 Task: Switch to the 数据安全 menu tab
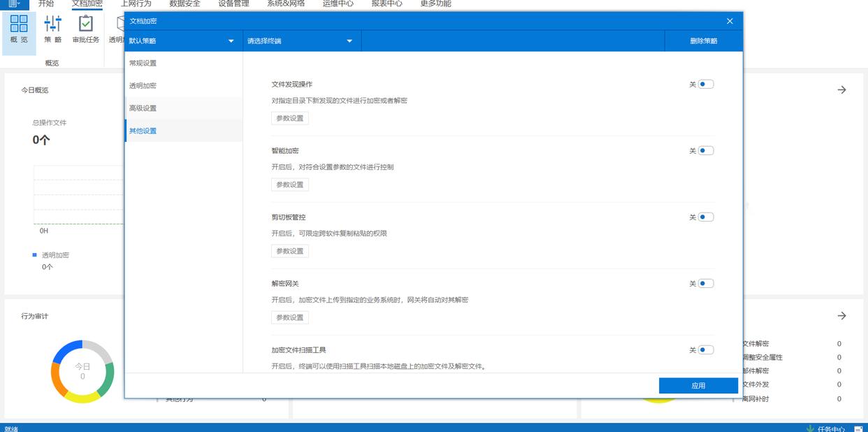(x=185, y=3)
